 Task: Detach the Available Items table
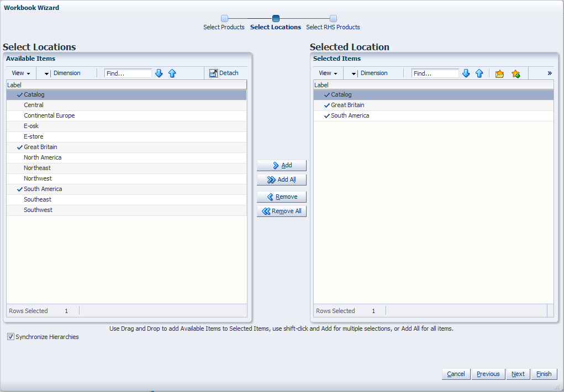224,73
